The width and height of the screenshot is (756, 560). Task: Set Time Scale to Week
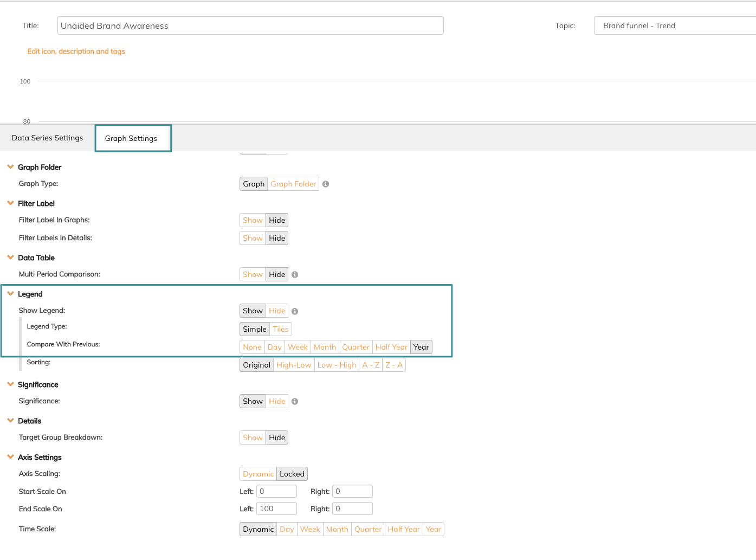tap(310, 529)
